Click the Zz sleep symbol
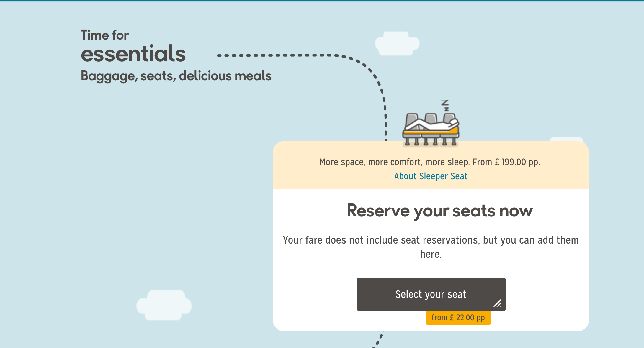Screen dimensions: 644x348 (445, 105)
